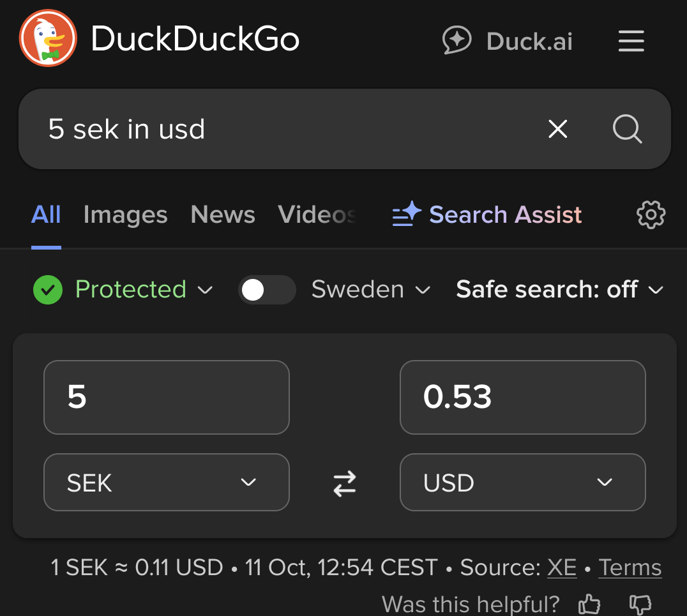Open the Terms link
The image size is (687, 616).
630,567
